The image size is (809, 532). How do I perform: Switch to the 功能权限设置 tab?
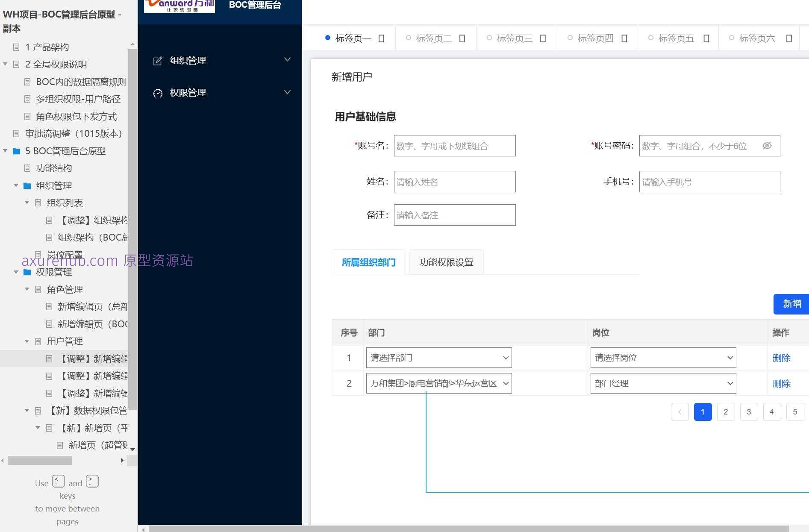[446, 262]
